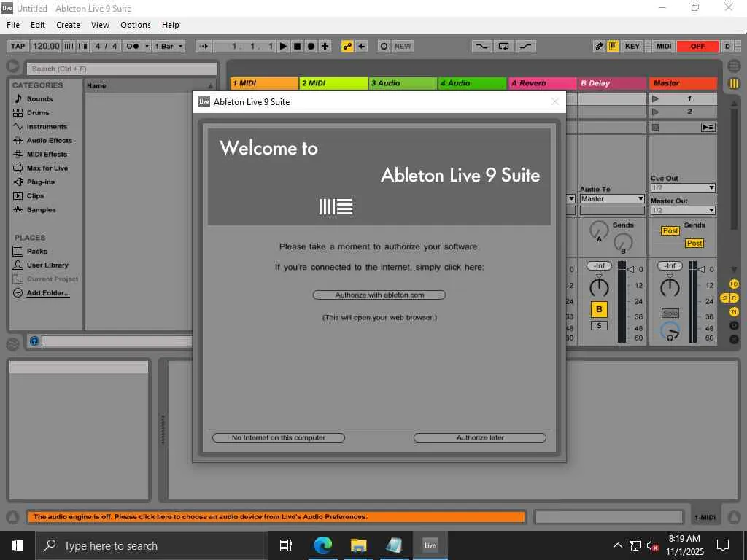
Task: Open the Options menu
Action: (x=135, y=25)
